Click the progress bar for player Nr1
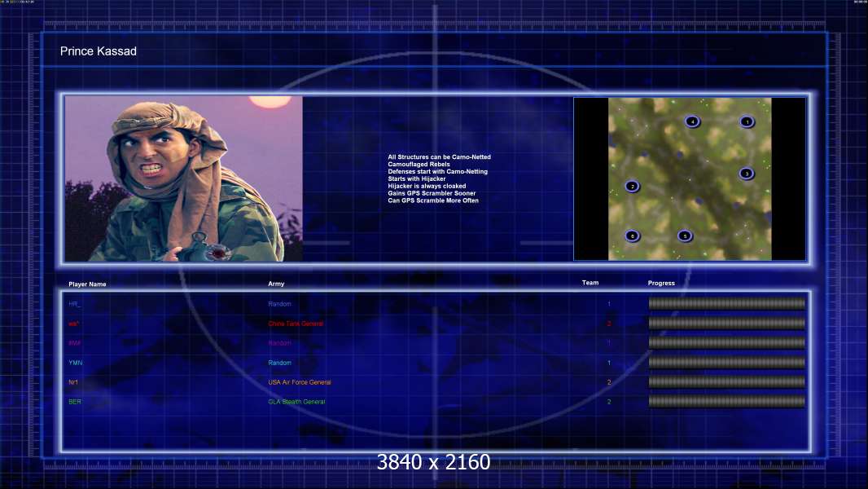 [x=727, y=381]
